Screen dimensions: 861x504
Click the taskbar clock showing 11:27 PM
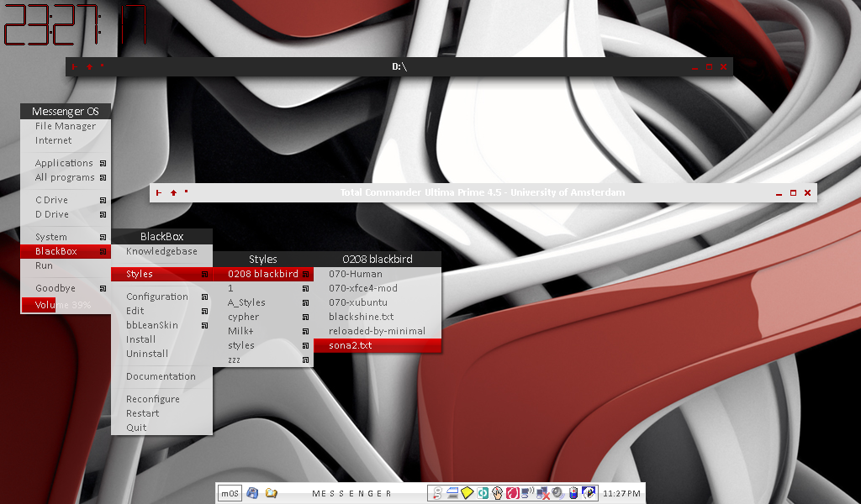click(622, 493)
